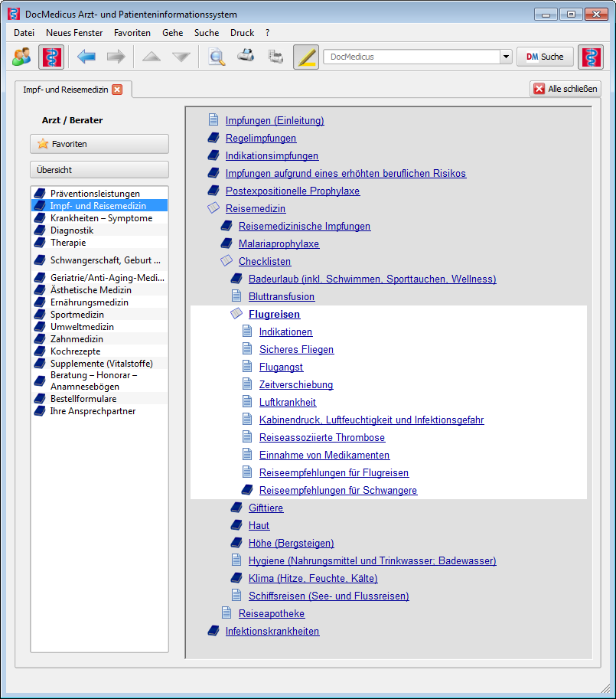Open the Datei menu
Image resolution: width=616 pixels, height=699 pixels.
click(x=24, y=33)
